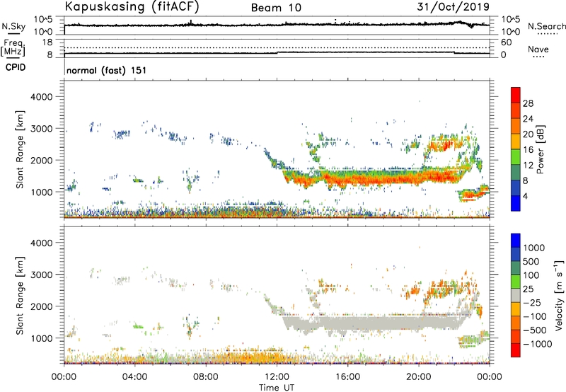566x392 pixels.
Task: Click the N.Search legend label
Action: (546, 26)
